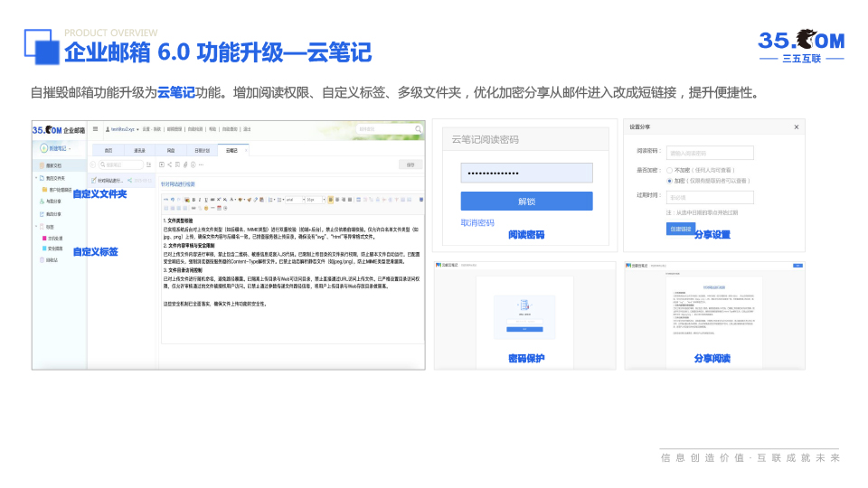868x488 pixels.
Task: Open the 回收站 recycle bin item
Action: click(52, 259)
